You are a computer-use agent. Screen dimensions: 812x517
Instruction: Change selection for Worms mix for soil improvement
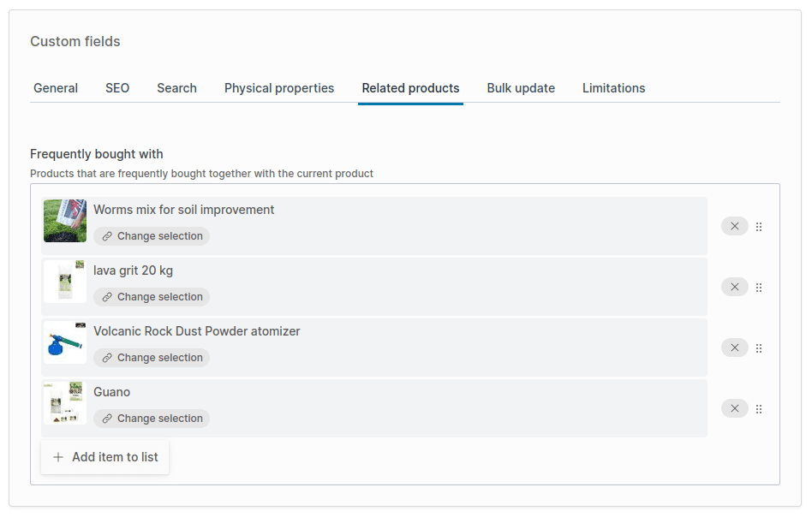[x=152, y=236]
